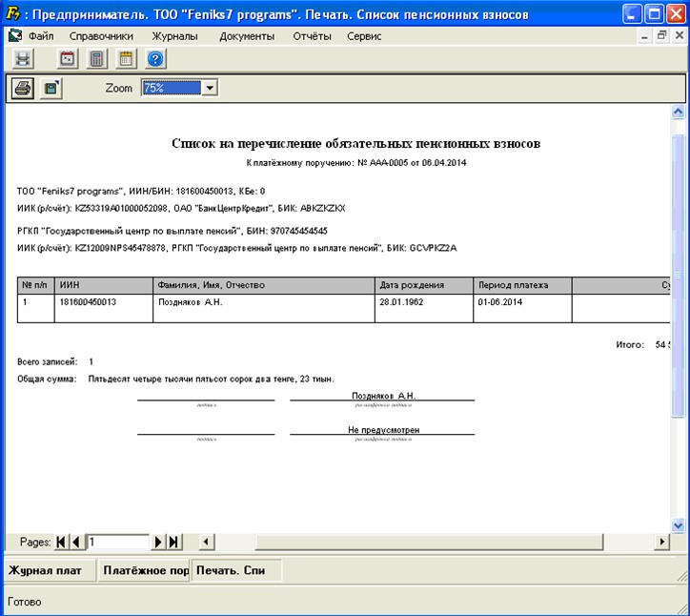The image size is (690, 616).
Task: Open the Справочники menu
Action: click(x=101, y=36)
